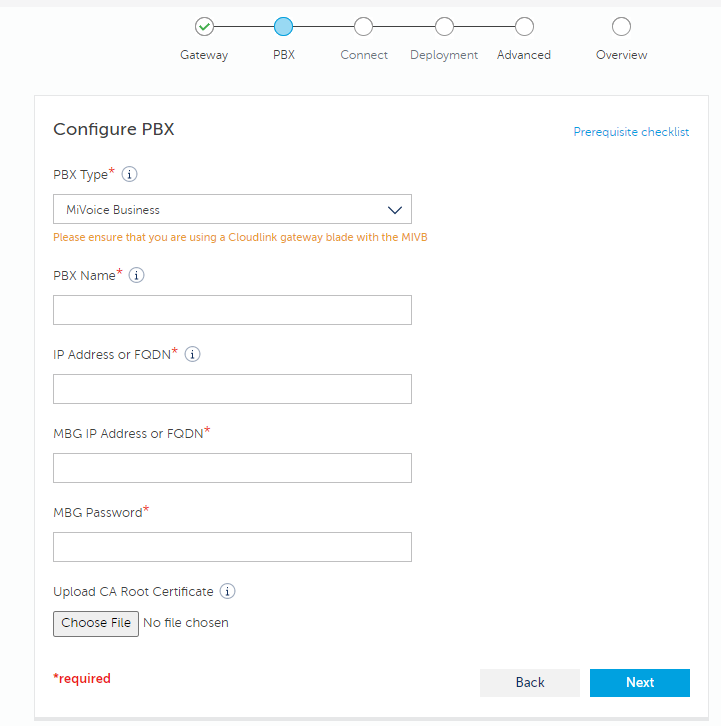Click the completed Gateway step checkmark circle
721x726 pixels.
click(x=204, y=26)
